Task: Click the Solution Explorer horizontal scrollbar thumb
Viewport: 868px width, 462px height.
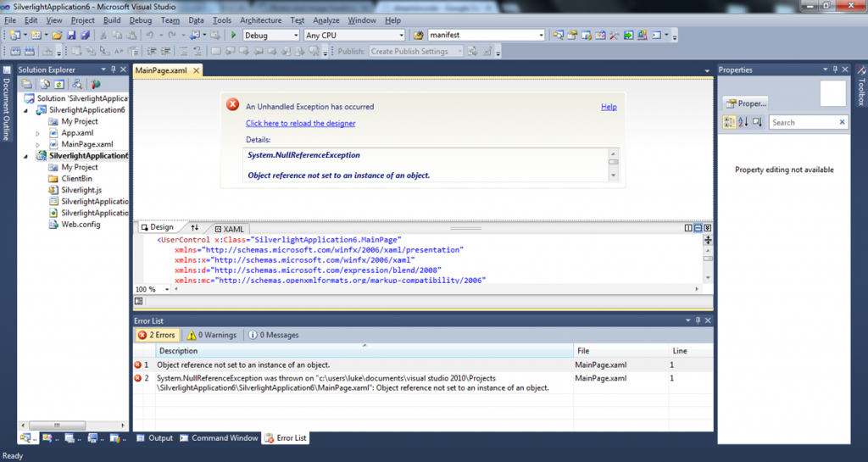Action: (57, 425)
